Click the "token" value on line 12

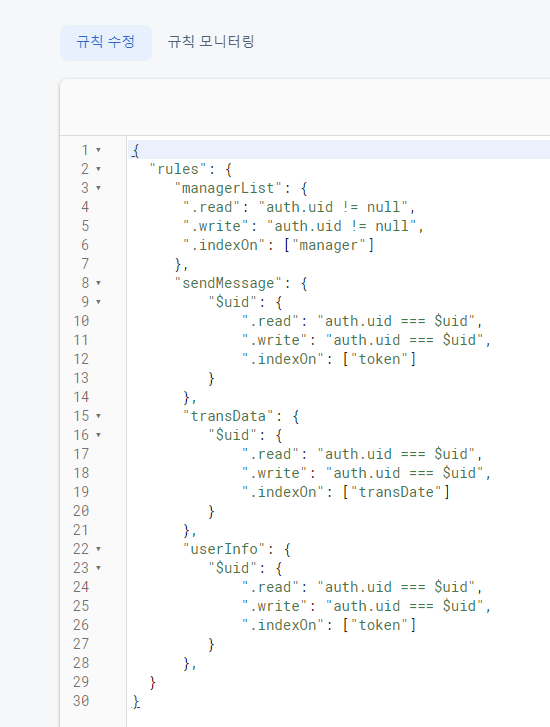[x=379, y=359]
